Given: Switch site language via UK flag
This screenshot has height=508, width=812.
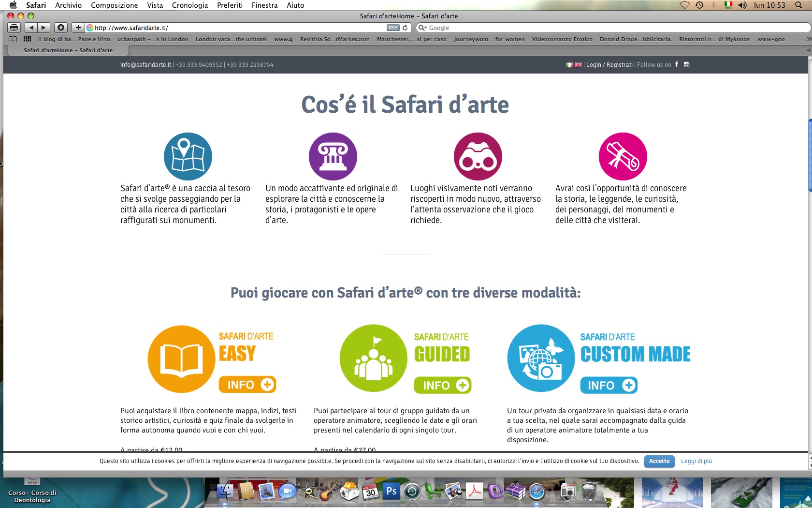Looking at the screenshot, I should tap(578, 65).
